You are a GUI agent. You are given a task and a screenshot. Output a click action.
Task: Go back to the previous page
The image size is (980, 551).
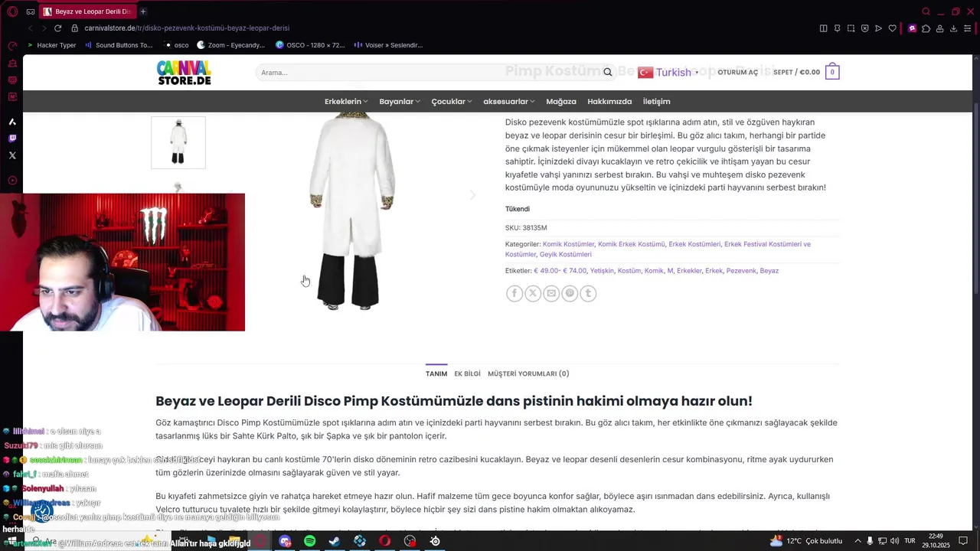pos(31,28)
